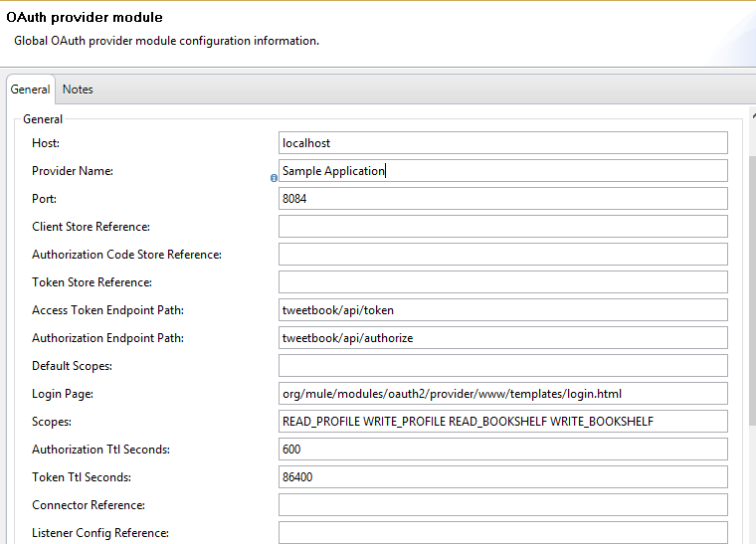
Task: Focus the Authorization Ttl Seconds field
Action: 503,450
